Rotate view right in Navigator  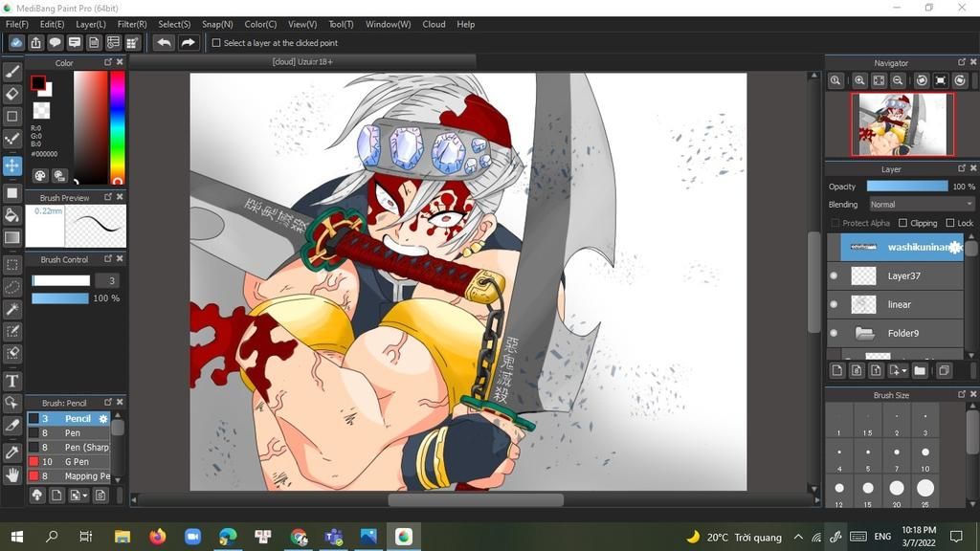960,80
